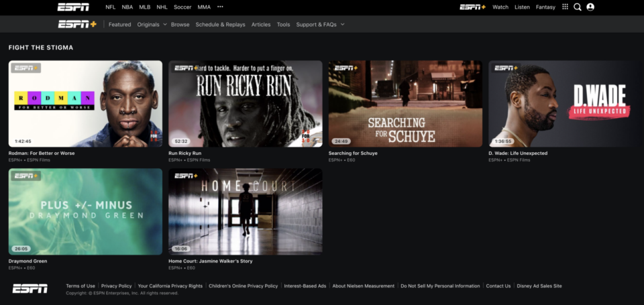This screenshot has height=305, width=644.
Task: Play Rodman: For Better or Worse thumbnail
Action: click(85, 104)
